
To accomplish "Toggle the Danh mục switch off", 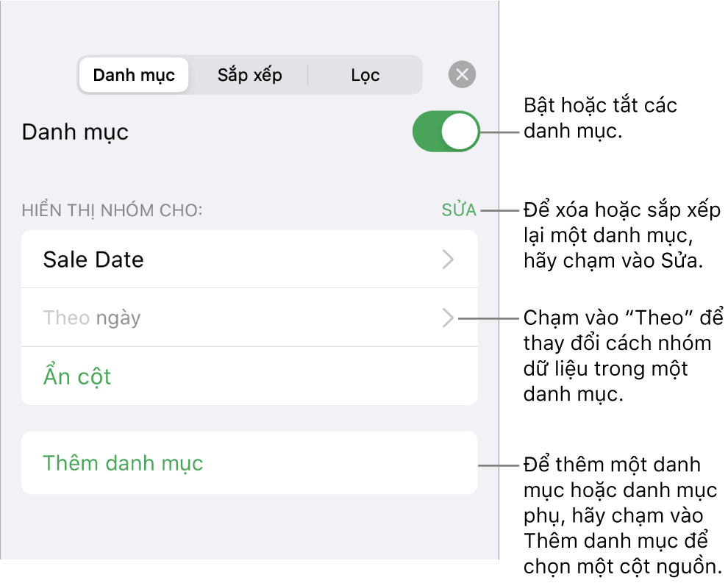I will [446, 132].
